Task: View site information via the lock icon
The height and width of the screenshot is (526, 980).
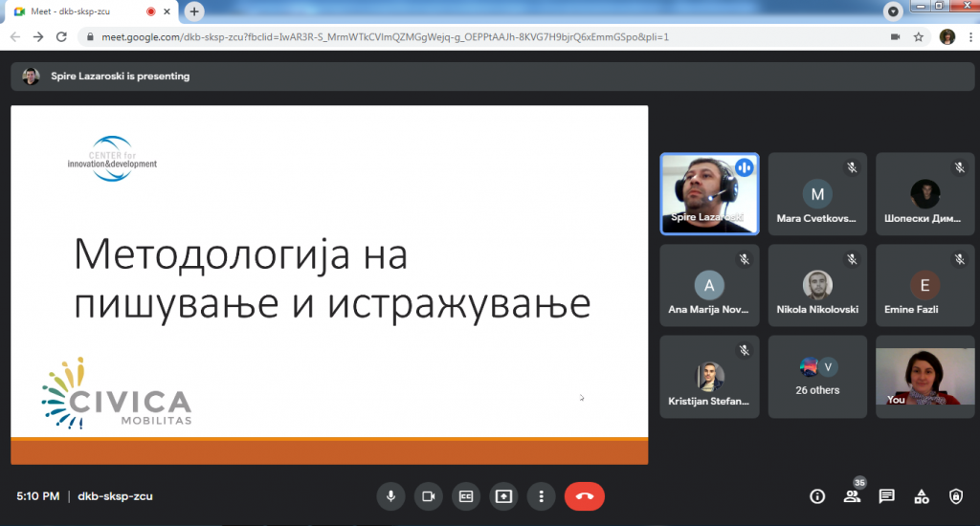Action: coord(90,37)
